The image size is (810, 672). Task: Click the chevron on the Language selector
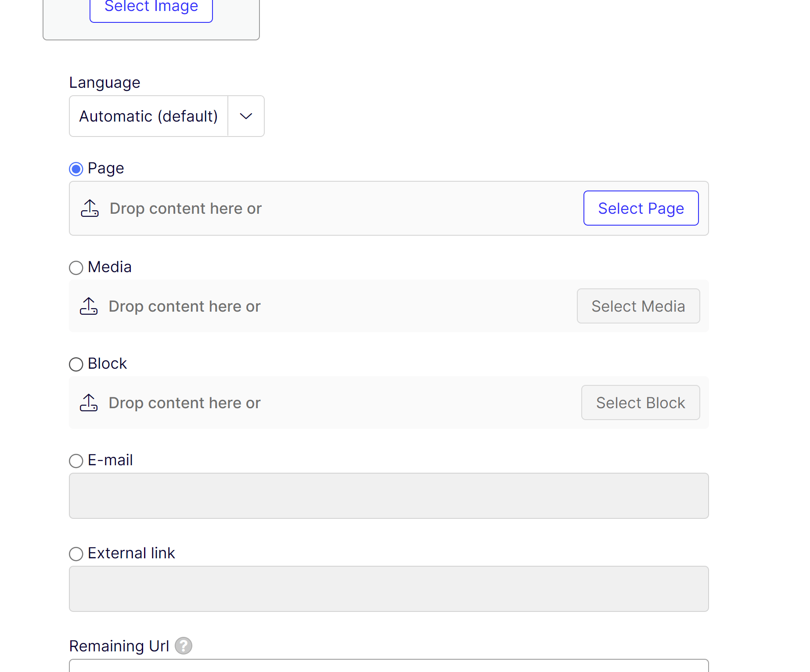(x=246, y=116)
